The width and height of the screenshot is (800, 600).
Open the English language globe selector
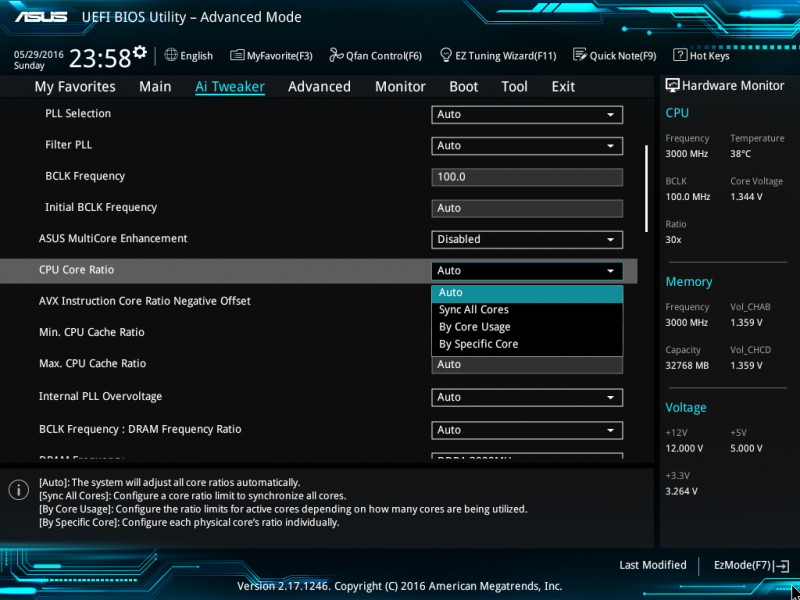coord(188,56)
